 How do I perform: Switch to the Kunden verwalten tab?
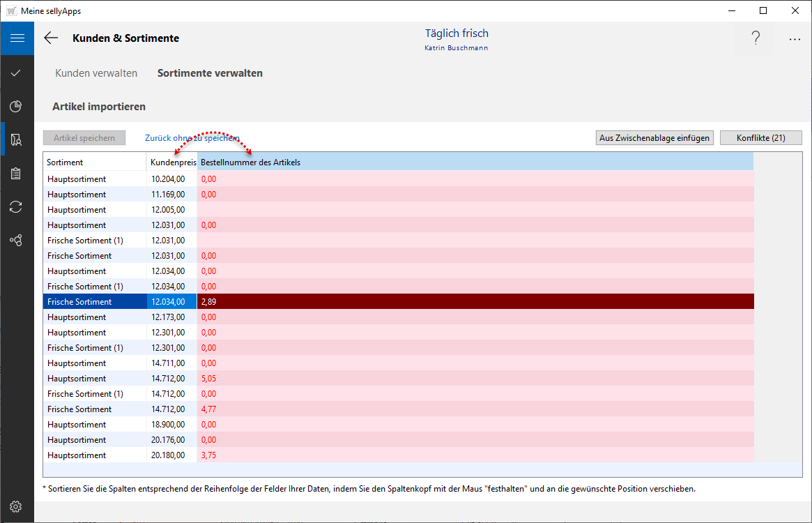click(x=96, y=73)
